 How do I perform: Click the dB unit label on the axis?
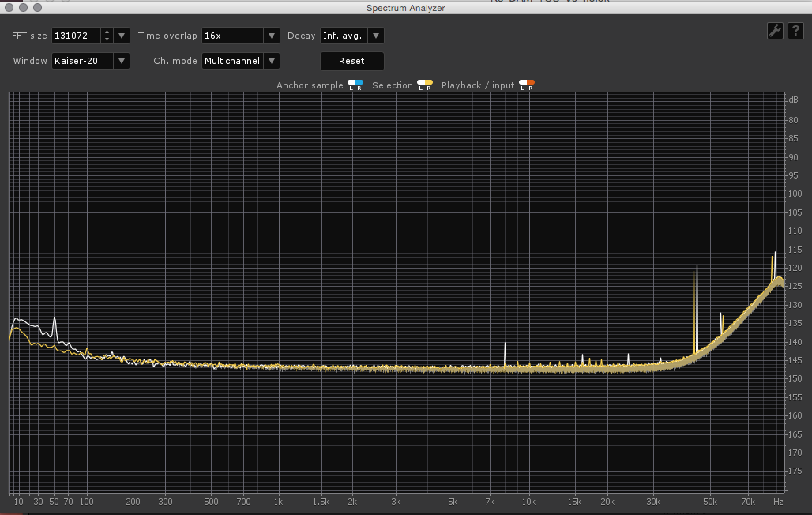[793, 100]
